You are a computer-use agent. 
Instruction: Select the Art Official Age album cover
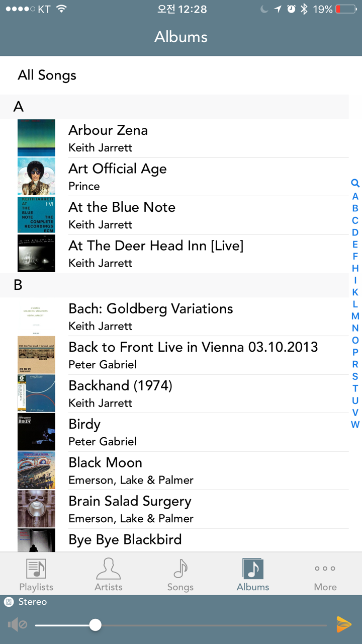point(36,177)
